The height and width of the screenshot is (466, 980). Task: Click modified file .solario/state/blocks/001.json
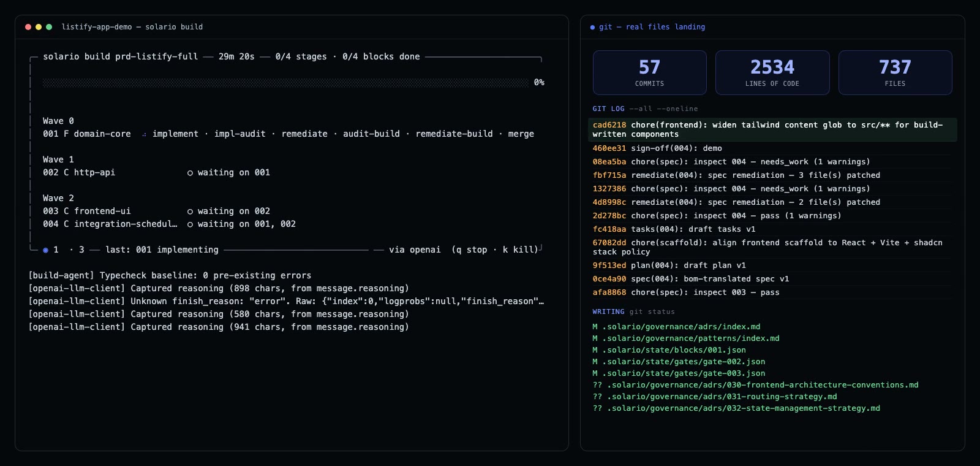pyautogui.click(x=669, y=350)
